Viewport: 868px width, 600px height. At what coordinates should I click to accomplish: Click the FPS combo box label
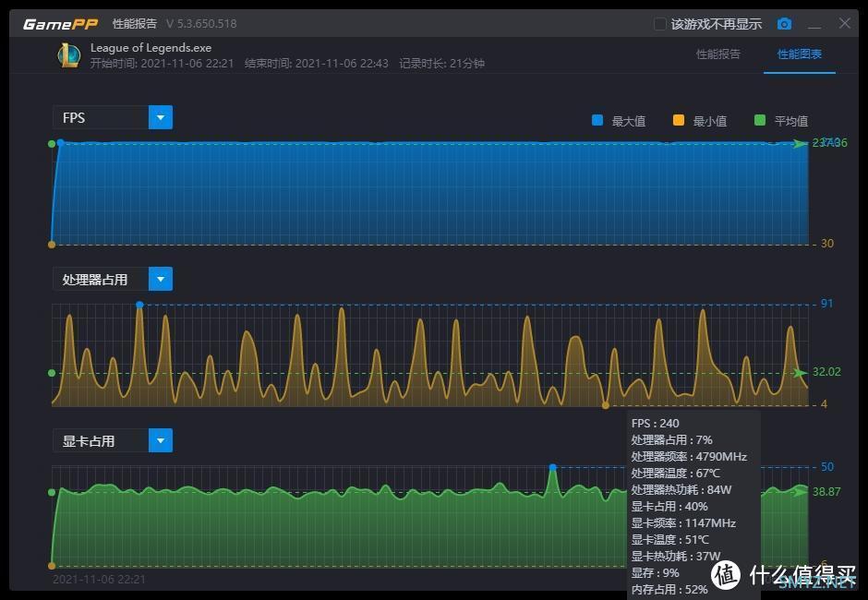click(x=101, y=117)
